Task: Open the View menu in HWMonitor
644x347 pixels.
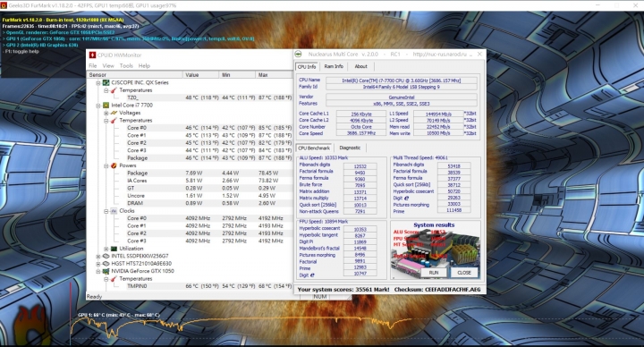Action: (108, 65)
